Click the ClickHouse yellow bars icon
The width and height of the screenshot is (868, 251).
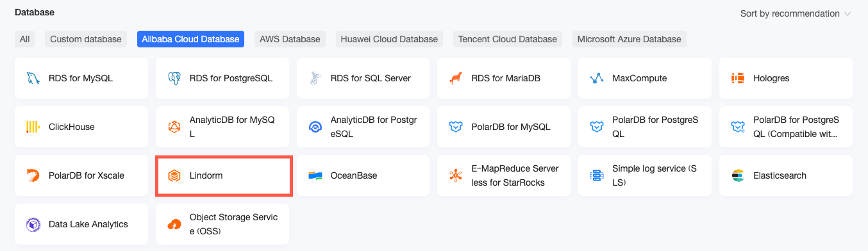33,127
